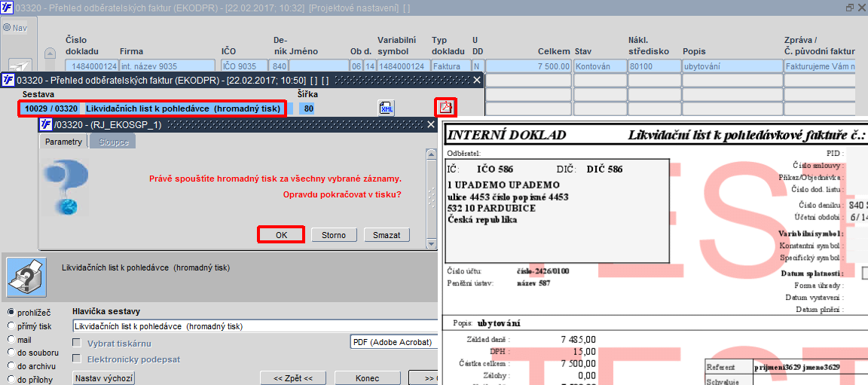
Task: Click the Celkem cell 7 500.00
Action: 528,66
